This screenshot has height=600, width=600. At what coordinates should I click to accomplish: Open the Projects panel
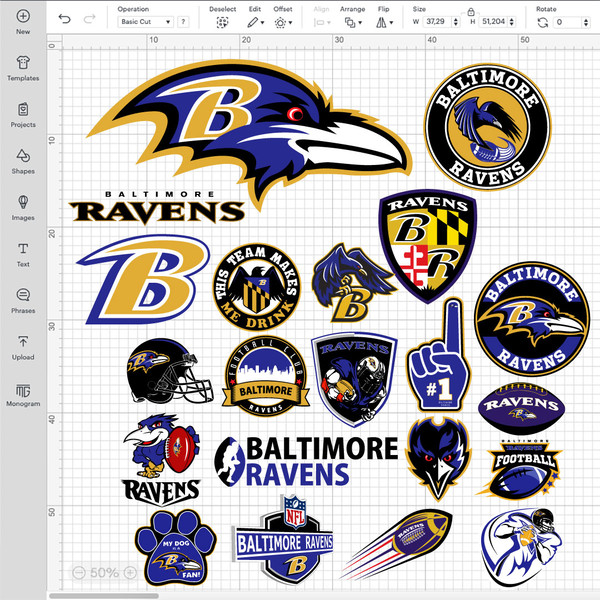click(23, 115)
